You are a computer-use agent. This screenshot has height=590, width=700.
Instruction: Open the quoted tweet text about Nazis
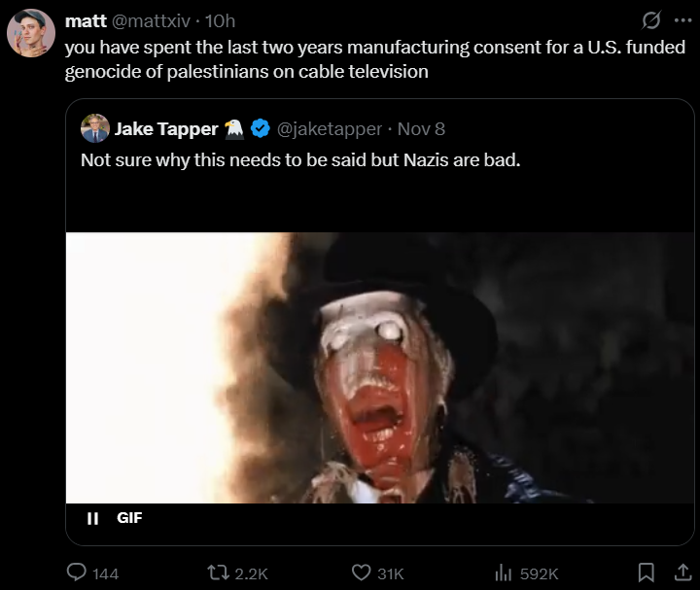pos(300,160)
